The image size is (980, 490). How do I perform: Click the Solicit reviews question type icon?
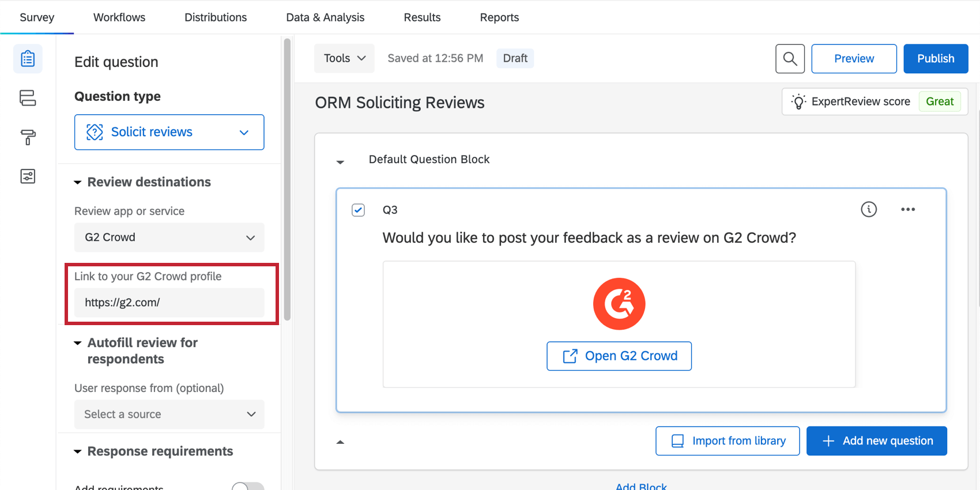(95, 132)
